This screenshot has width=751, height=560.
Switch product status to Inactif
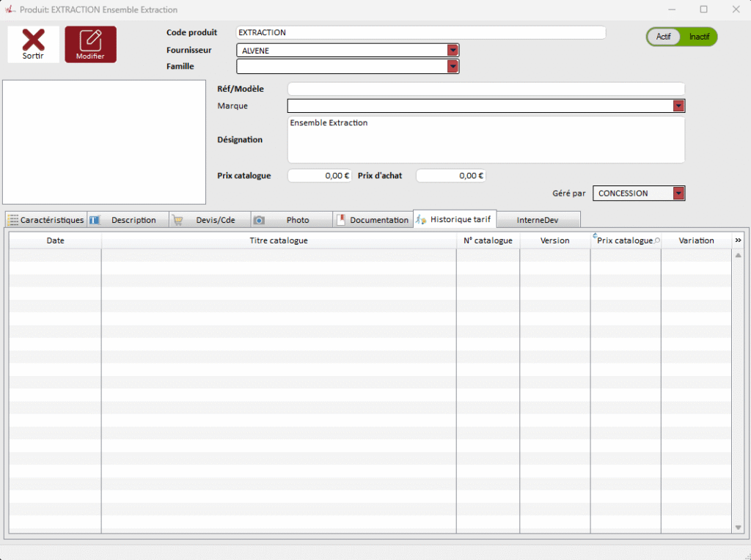pyautogui.click(x=699, y=37)
